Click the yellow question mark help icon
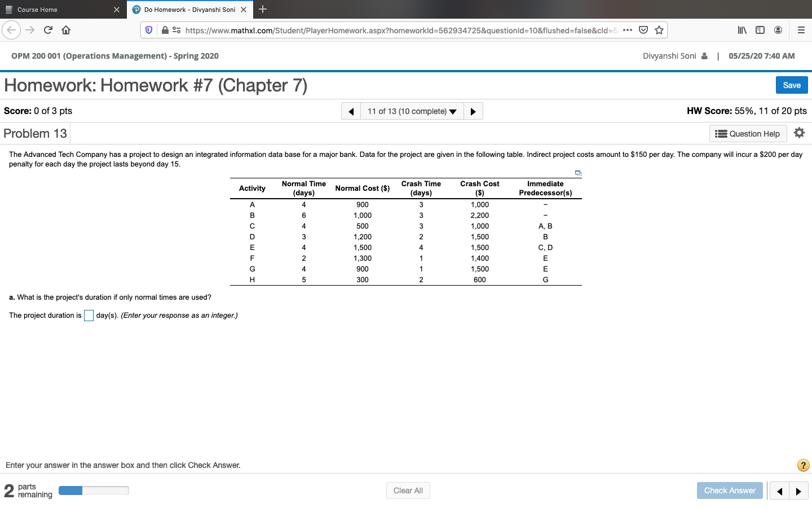 pos(803,465)
